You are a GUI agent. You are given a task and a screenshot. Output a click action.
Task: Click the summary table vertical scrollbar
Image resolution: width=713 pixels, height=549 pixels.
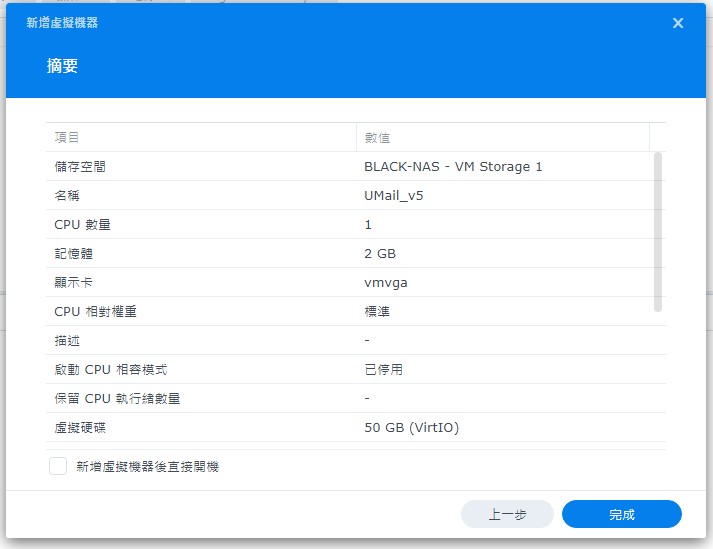pyautogui.click(x=657, y=232)
